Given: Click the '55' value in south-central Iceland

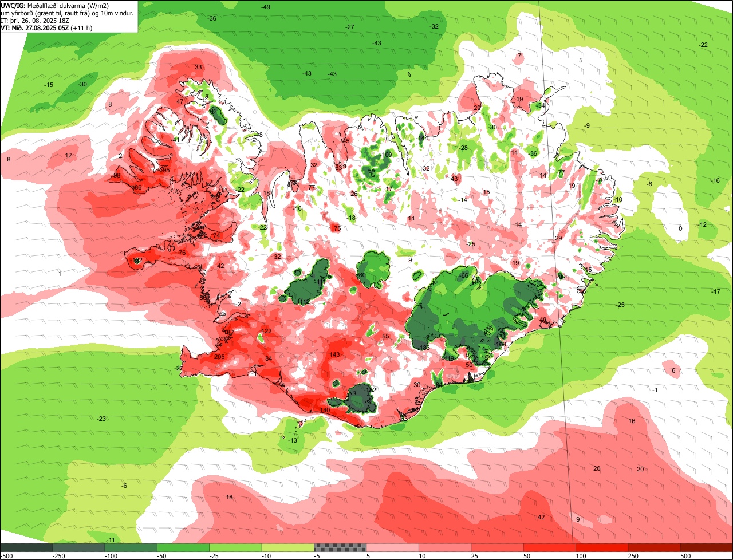Looking at the screenshot, I should pyautogui.click(x=385, y=336).
